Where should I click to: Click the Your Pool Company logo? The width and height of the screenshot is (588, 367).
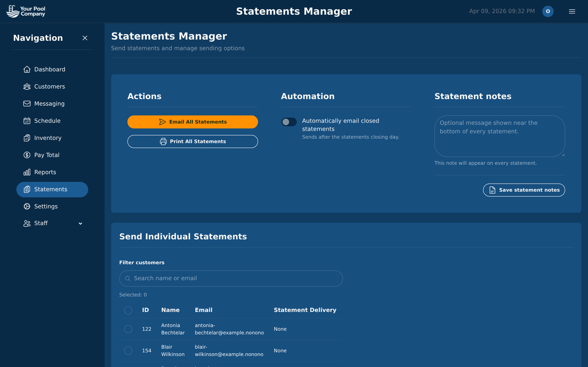click(26, 11)
